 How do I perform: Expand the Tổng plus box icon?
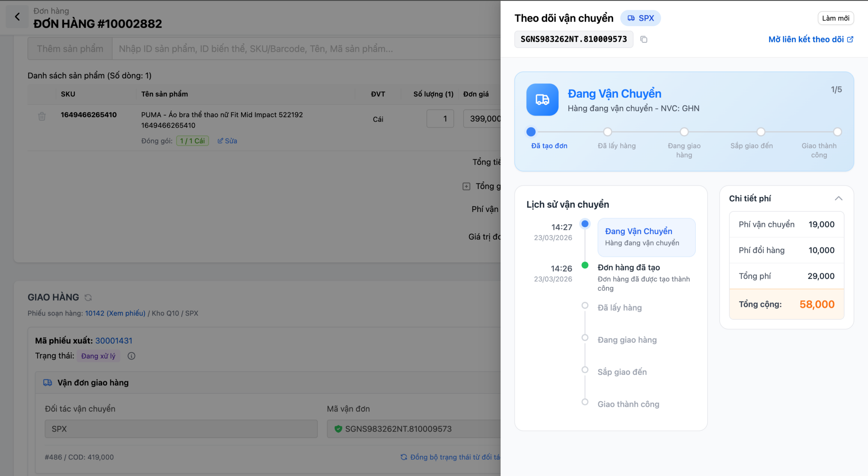click(466, 186)
